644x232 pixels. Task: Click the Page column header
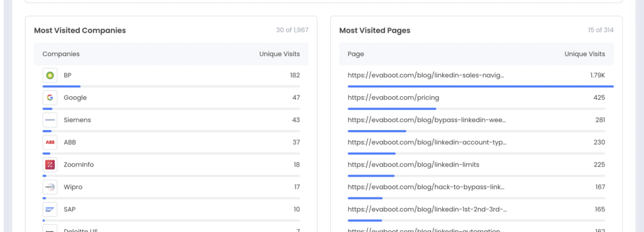click(356, 54)
